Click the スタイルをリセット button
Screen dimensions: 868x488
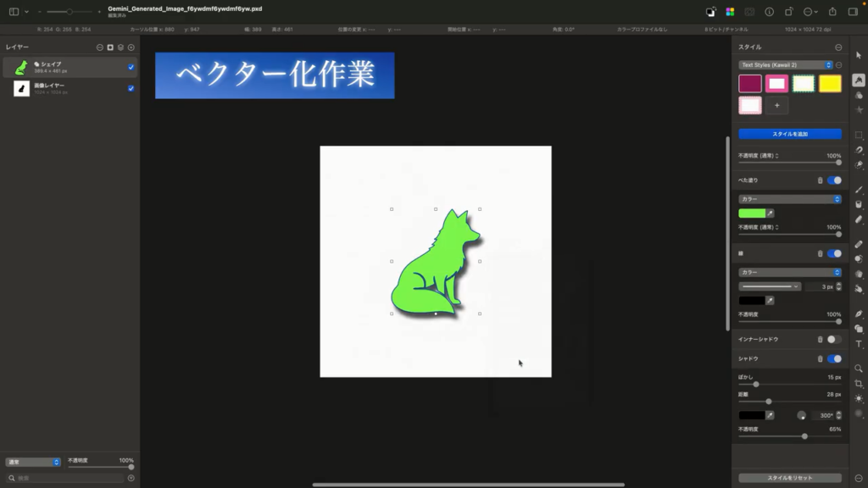click(789, 478)
